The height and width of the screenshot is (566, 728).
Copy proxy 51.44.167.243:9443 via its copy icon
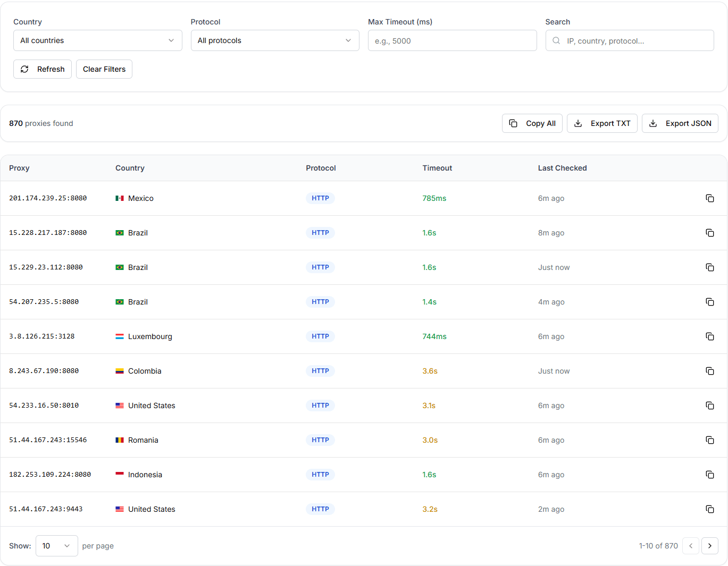709,509
